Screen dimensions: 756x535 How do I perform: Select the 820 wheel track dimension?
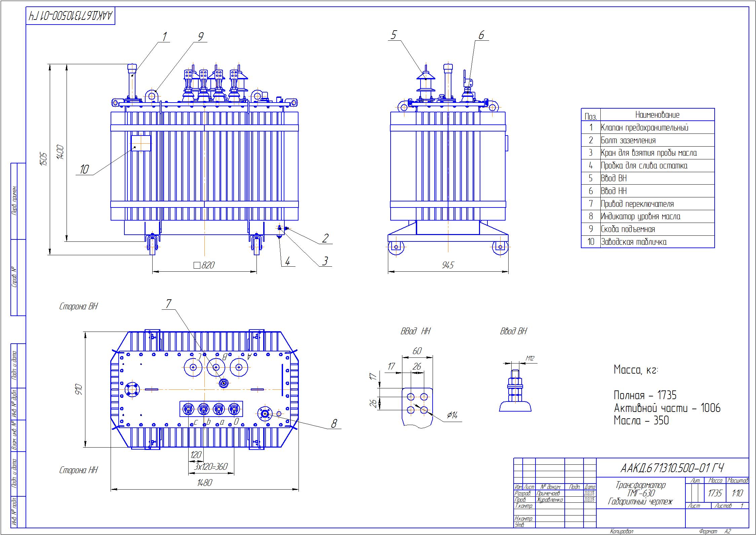click(x=204, y=265)
